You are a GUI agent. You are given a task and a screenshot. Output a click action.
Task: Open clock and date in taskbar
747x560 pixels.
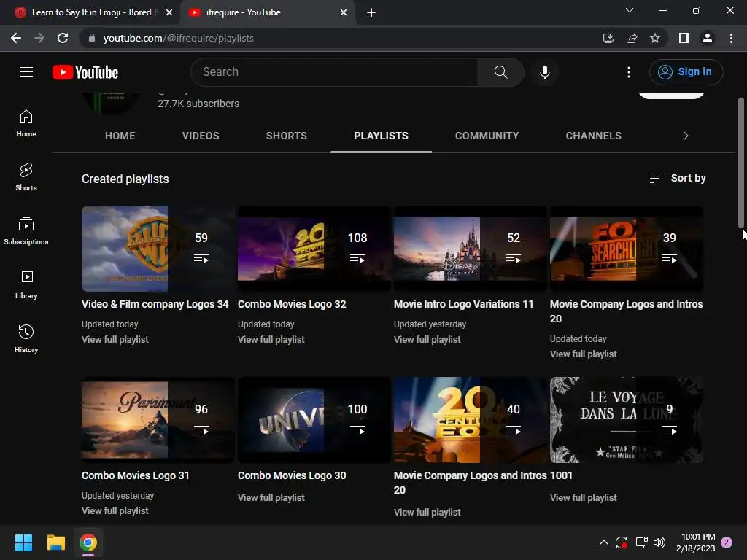tap(695, 542)
